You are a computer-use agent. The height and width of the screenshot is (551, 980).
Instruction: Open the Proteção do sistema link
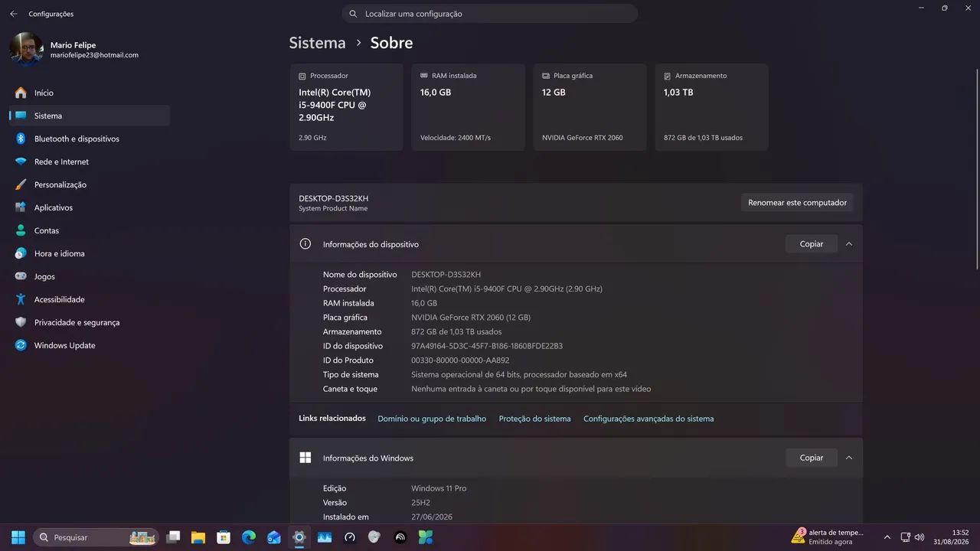(x=535, y=419)
